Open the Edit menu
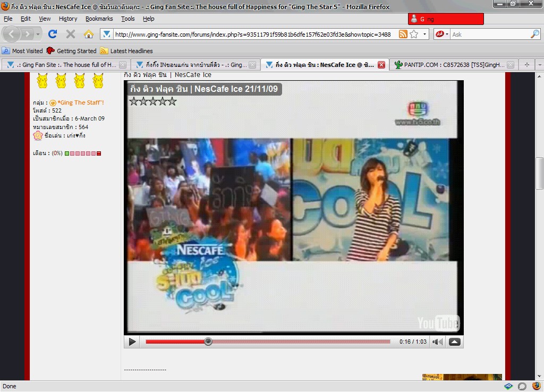The width and height of the screenshot is (544, 392). click(25, 19)
